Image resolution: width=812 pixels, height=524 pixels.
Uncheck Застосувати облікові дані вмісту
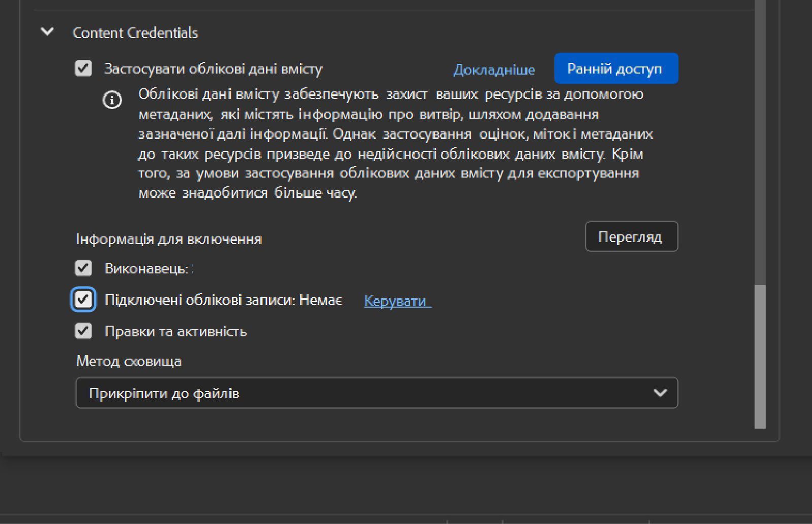pos(83,68)
